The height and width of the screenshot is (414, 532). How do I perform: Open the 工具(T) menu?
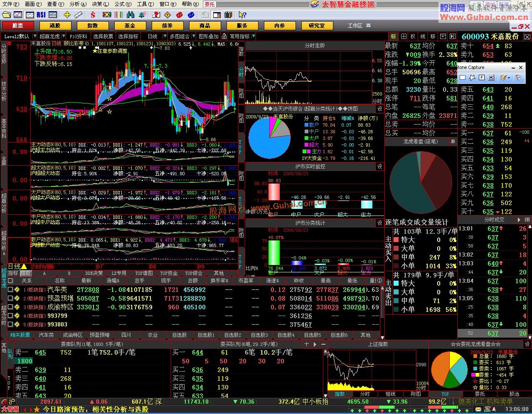point(145,4)
